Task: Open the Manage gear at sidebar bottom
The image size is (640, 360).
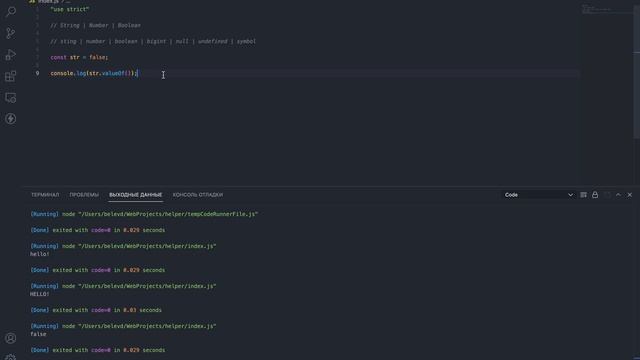Action: click(x=11, y=357)
